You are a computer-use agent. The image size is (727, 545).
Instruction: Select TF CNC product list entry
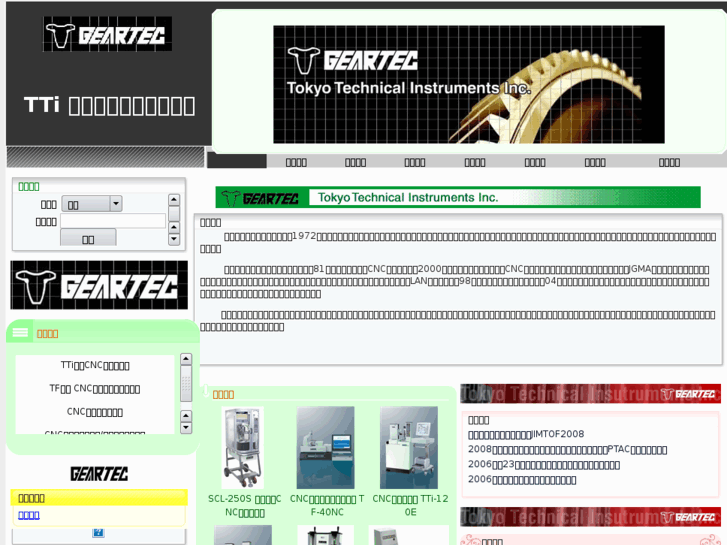coord(95,389)
